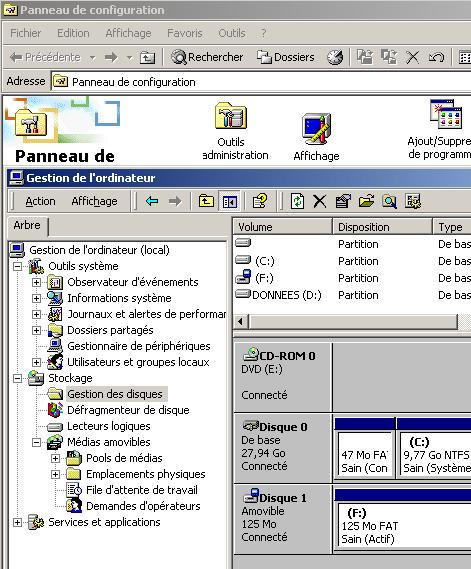The height and width of the screenshot is (569, 471).
Task: Open the Action menu
Action: (40, 201)
